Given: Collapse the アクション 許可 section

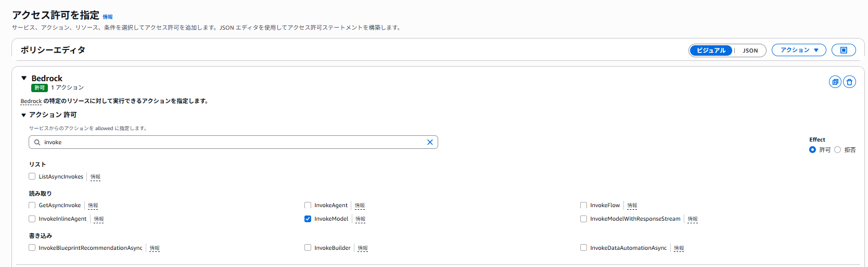Looking at the screenshot, I should coord(23,115).
